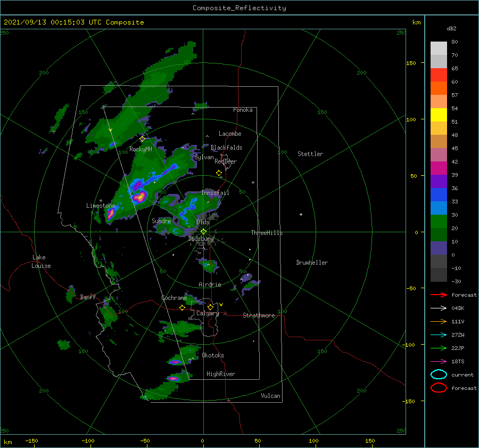Screen dimensions: 479x448
Task: Click the Strathmore label
Action: [259, 315]
